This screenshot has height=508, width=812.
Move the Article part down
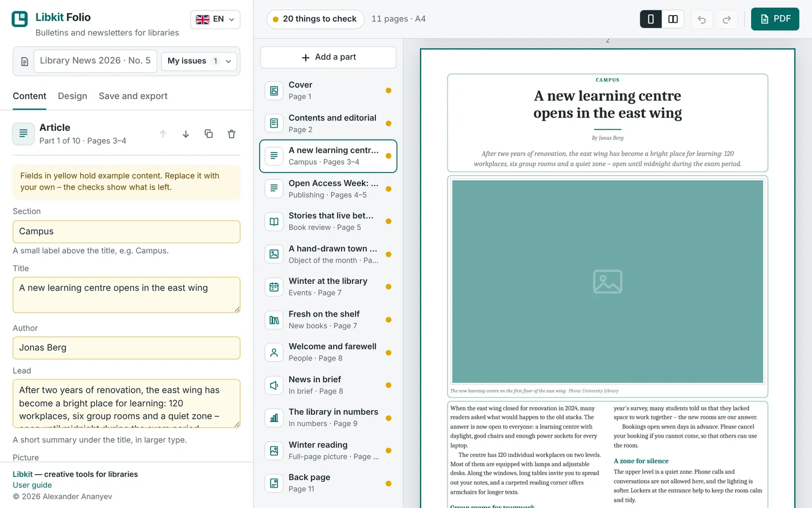186,134
